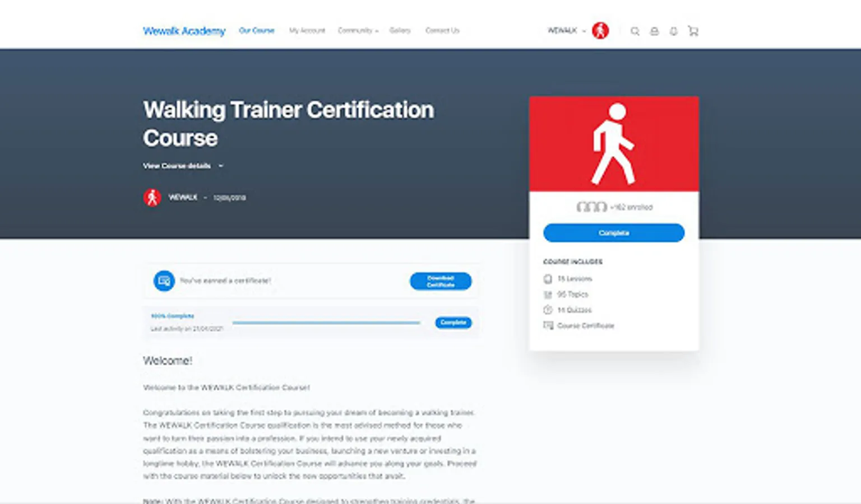861x504 pixels.
Task: Click the WEWALK avatar in the header
Action: coord(600,30)
